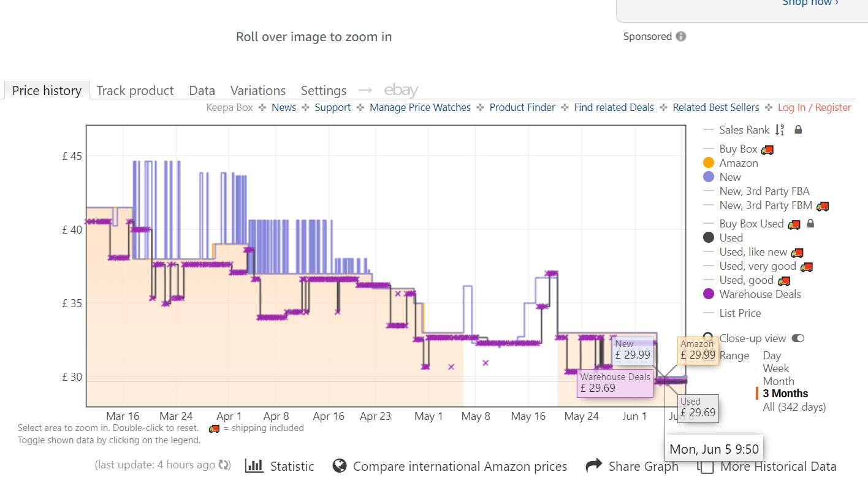Toggle the Close-up view switch
Viewport: 868px width, 488px height.
click(x=798, y=338)
